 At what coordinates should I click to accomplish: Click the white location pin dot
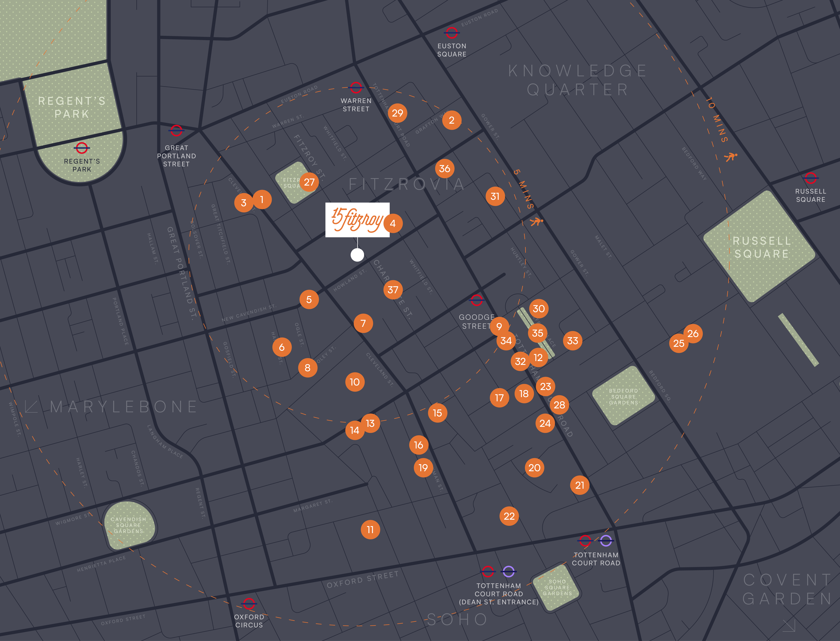point(357,255)
